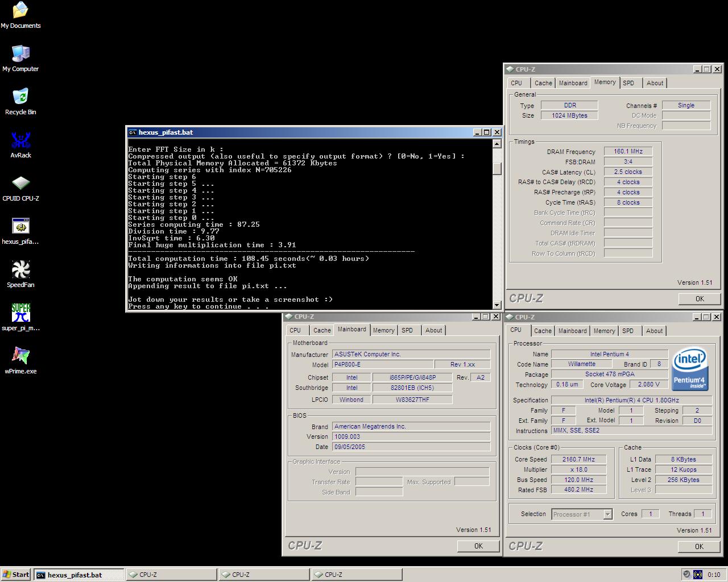Switch to Mainboard tab in Memory window

[x=573, y=83]
